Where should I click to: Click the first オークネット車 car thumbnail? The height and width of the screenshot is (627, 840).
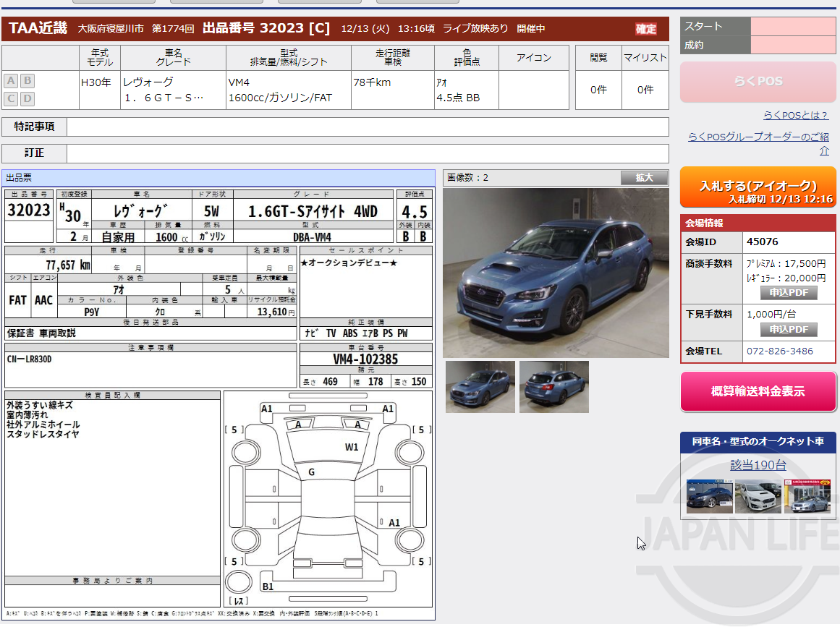(710, 498)
